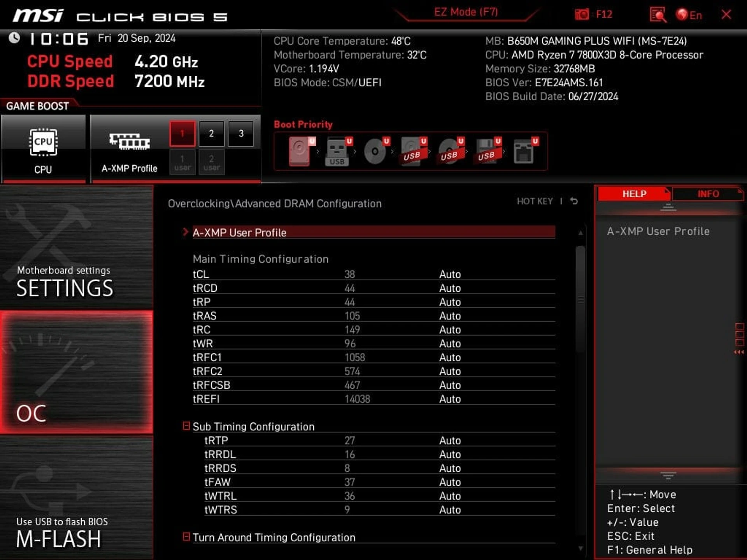Click the help panel bottom collapse handle
Screen dimensions: 747x560
668,475
